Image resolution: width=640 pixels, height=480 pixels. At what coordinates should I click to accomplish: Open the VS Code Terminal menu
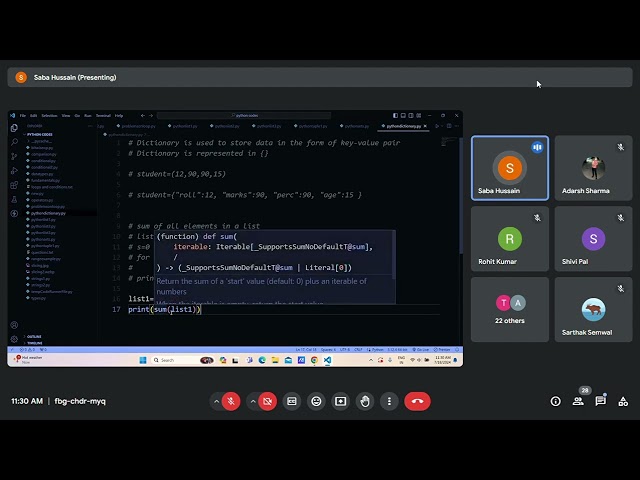pos(103,116)
